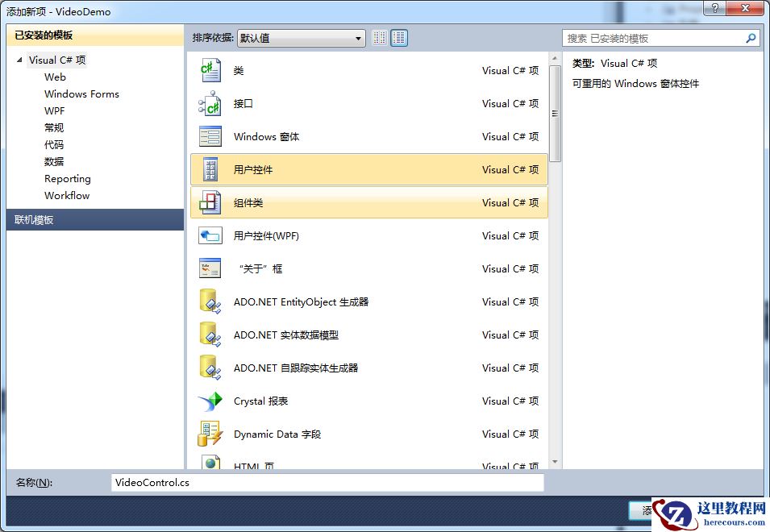Open the 联机模板 section
770x532 pixels.
tap(95, 220)
